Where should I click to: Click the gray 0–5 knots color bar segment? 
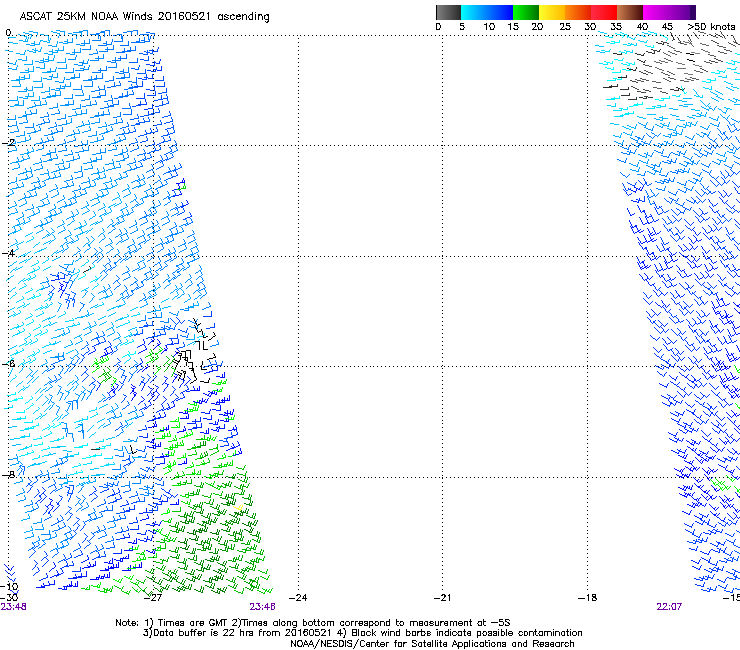click(x=448, y=12)
